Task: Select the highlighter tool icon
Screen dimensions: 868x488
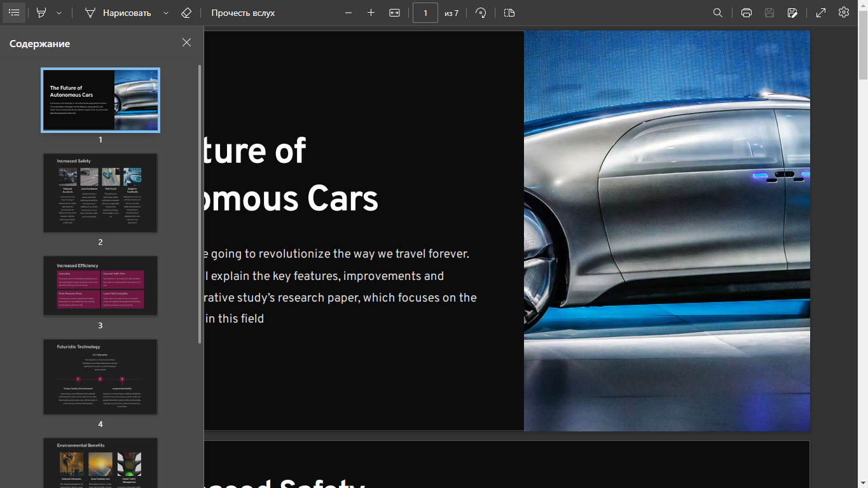Action: (x=42, y=13)
